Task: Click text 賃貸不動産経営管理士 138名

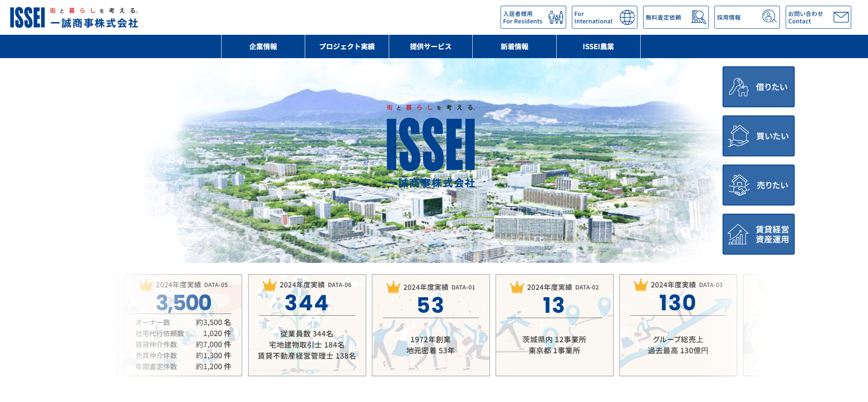Action: [307, 356]
